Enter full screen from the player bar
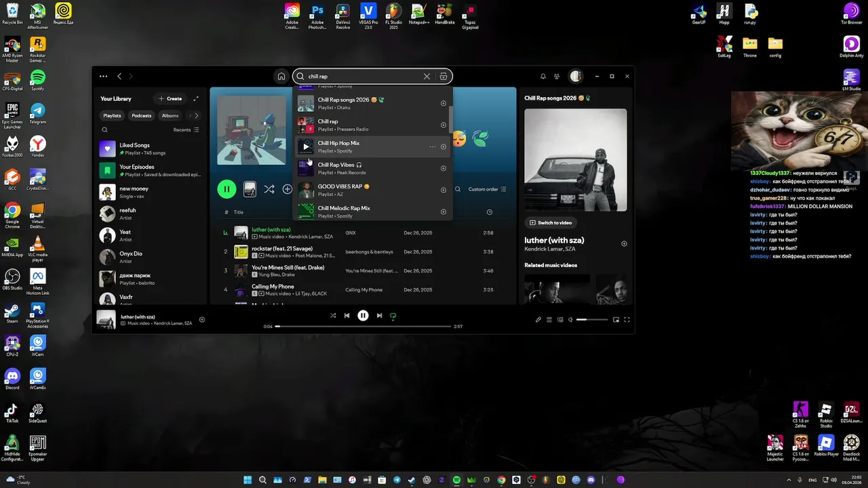 [x=627, y=320]
